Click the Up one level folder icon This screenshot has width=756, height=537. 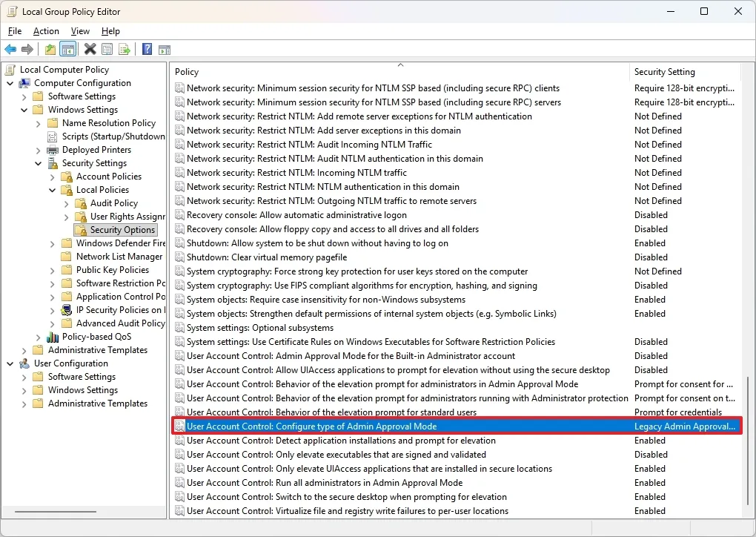click(49, 49)
